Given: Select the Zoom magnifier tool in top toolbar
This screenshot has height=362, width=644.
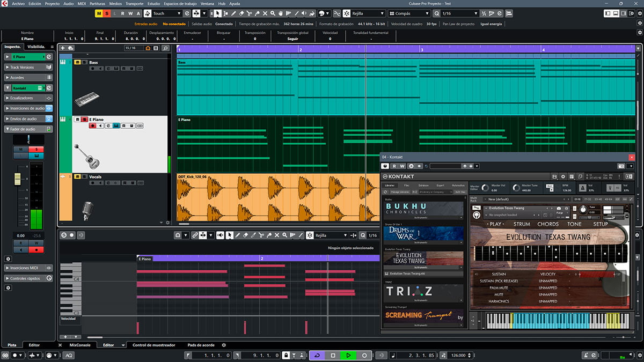Looking at the screenshot, I should (273, 13).
